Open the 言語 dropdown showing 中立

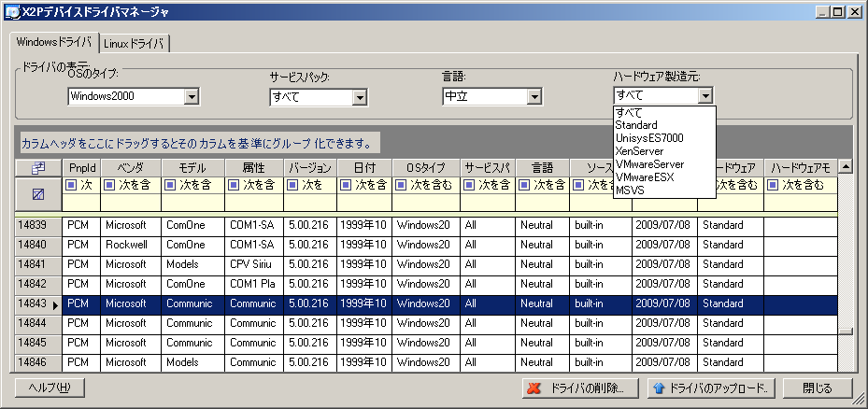(x=534, y=97)
